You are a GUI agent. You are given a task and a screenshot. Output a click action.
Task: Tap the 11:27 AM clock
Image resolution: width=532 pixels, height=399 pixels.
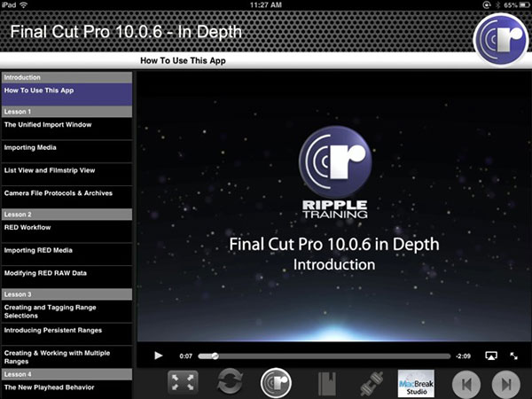click(266, 4)
